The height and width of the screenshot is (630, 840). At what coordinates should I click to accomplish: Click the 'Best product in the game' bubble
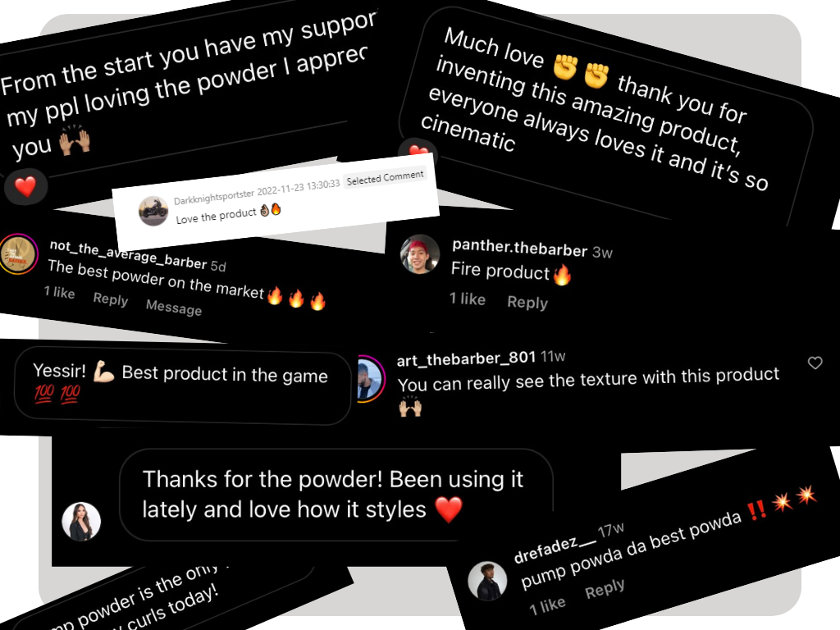[x=182, y=387]
